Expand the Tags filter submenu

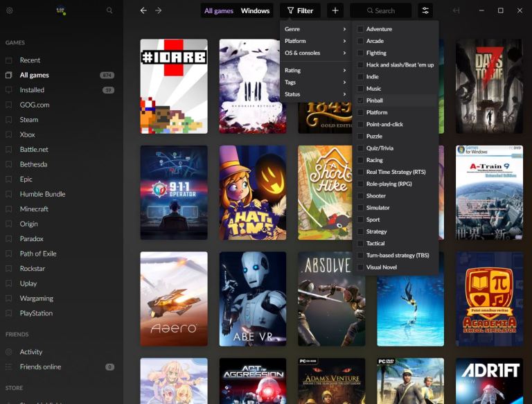click(x=315, y=82)
